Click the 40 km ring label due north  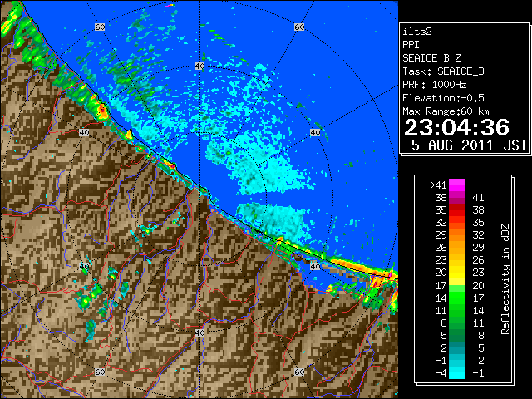point(199,66)
